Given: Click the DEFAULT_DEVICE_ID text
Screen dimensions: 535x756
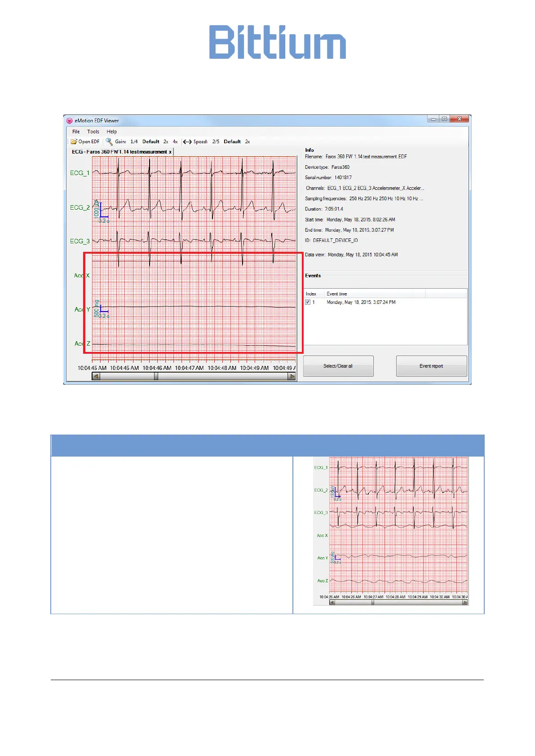Looking at the screenshot, I should click(x=335, y=241).
